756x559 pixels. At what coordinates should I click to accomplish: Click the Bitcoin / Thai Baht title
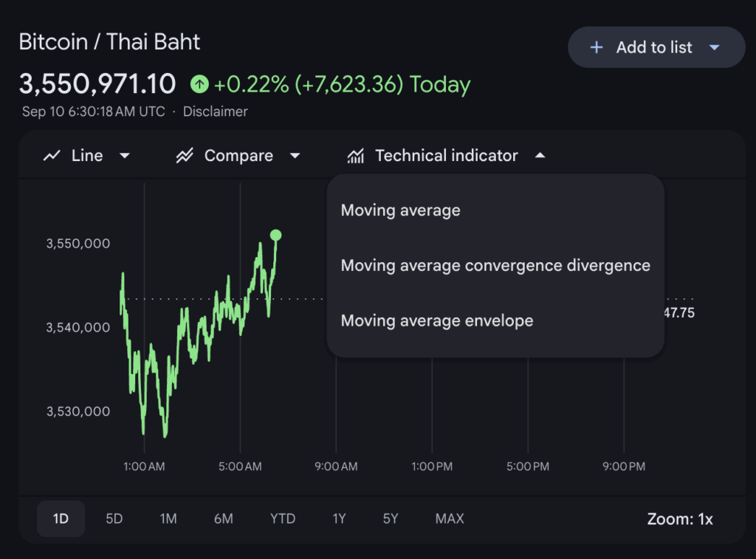109,41
